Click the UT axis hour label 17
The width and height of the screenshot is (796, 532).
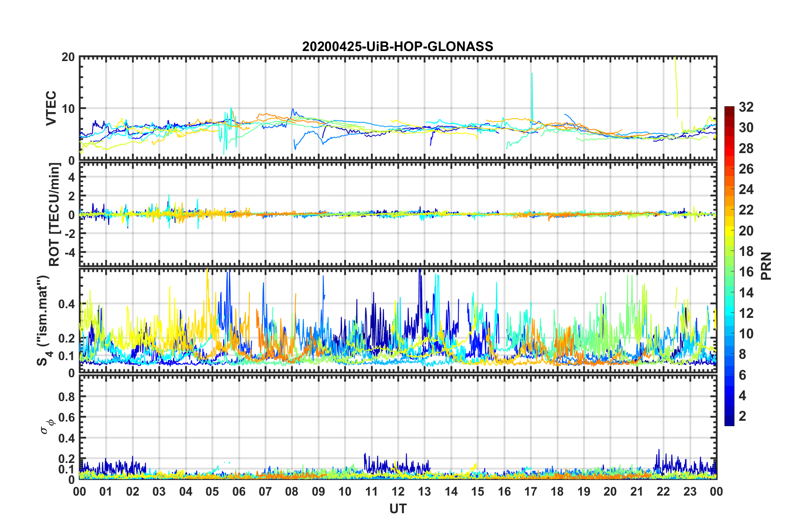[x=531, y=491]
